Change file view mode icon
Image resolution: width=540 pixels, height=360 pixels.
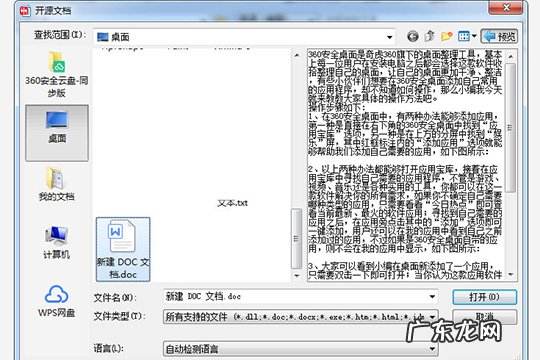[x=464, y=36]
